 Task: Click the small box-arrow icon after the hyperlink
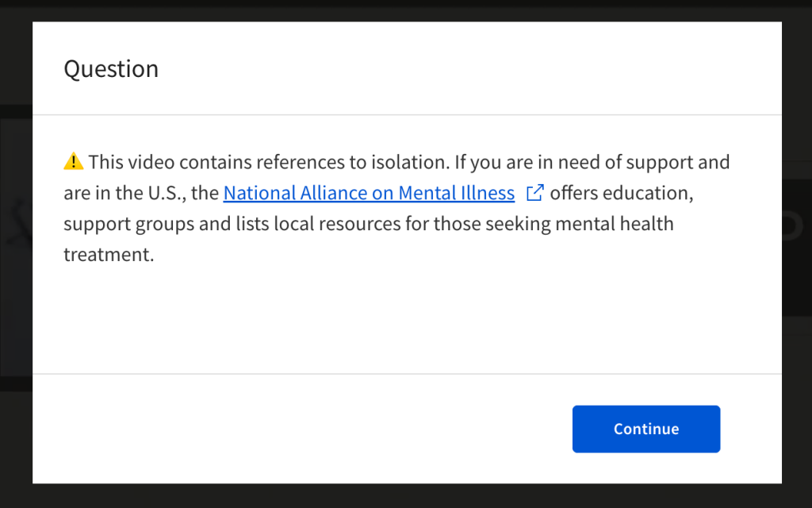point(535,192)
